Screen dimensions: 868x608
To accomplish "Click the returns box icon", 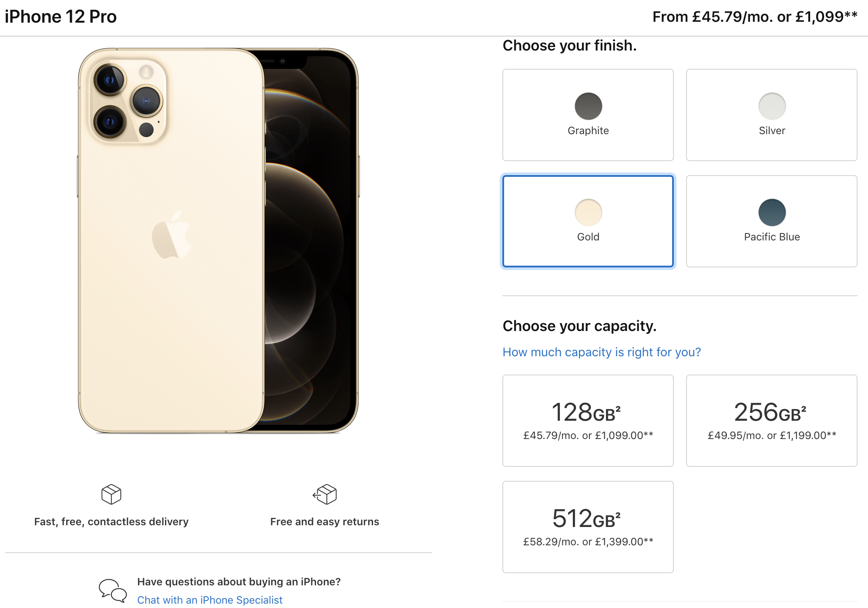I will (325, 494).
